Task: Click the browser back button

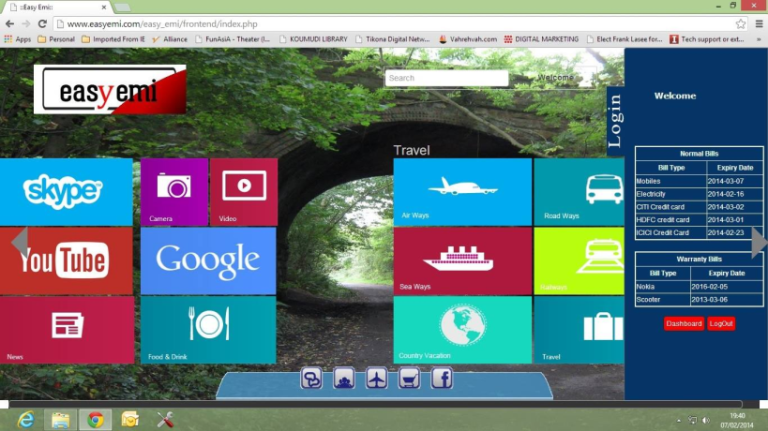Action: point(10,24)
